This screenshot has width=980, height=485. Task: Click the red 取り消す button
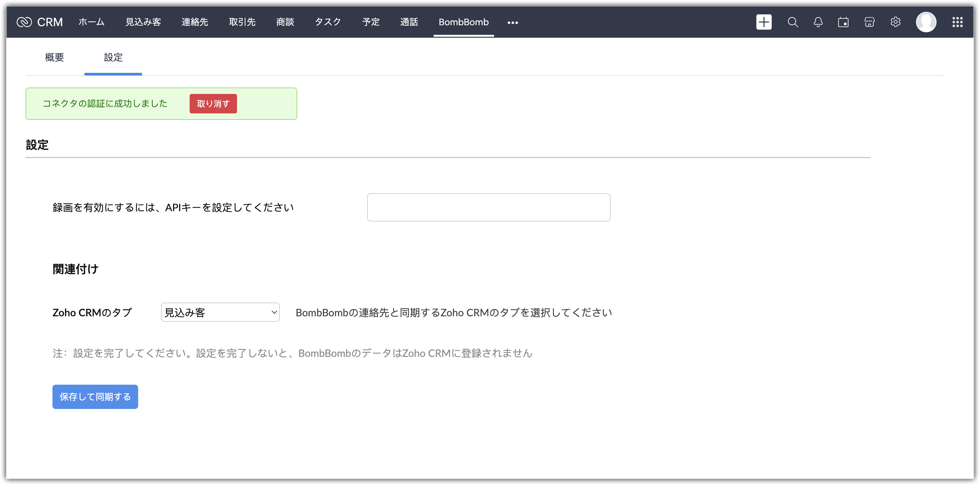[x=213, y=104]
